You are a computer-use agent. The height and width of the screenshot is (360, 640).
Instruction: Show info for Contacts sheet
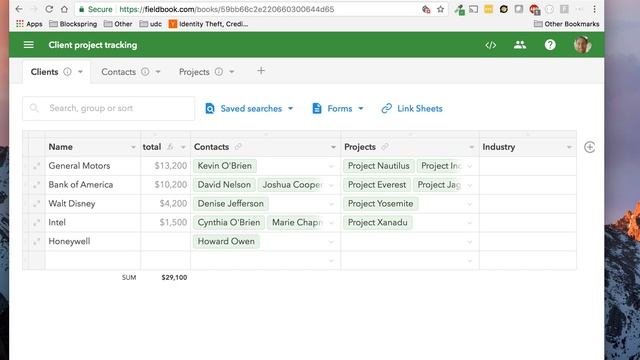click(x=145, y=72)
